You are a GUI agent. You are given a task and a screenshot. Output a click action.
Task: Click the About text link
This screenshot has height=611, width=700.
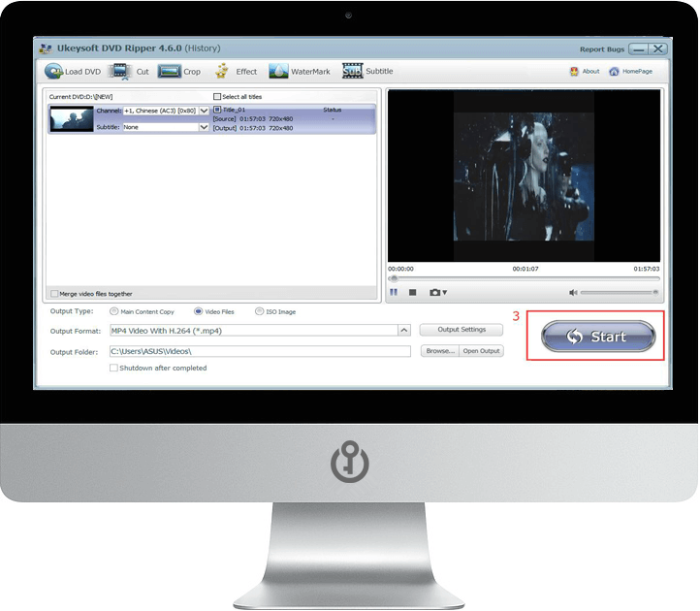(590, 72)
